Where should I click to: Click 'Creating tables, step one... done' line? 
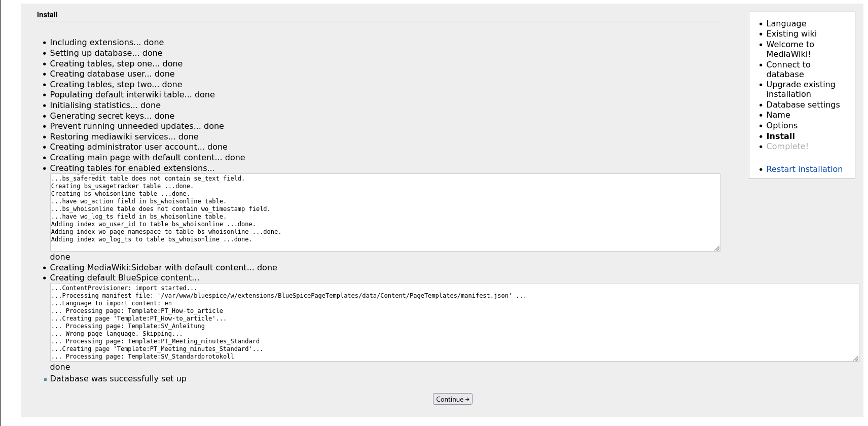[116, 64]
